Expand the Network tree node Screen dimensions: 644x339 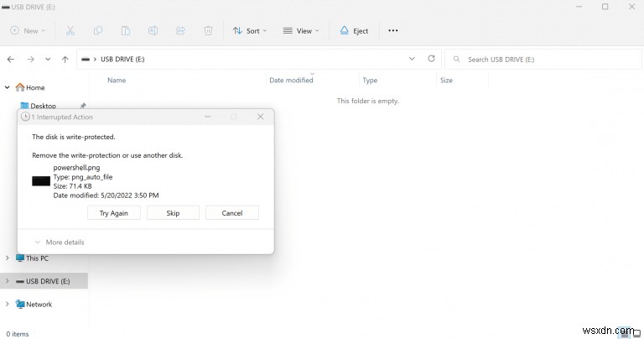click(7, 304)
